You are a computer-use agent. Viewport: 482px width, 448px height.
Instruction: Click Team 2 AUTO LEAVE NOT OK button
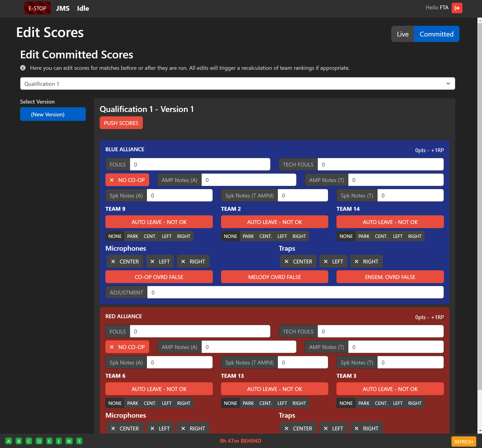274,221
